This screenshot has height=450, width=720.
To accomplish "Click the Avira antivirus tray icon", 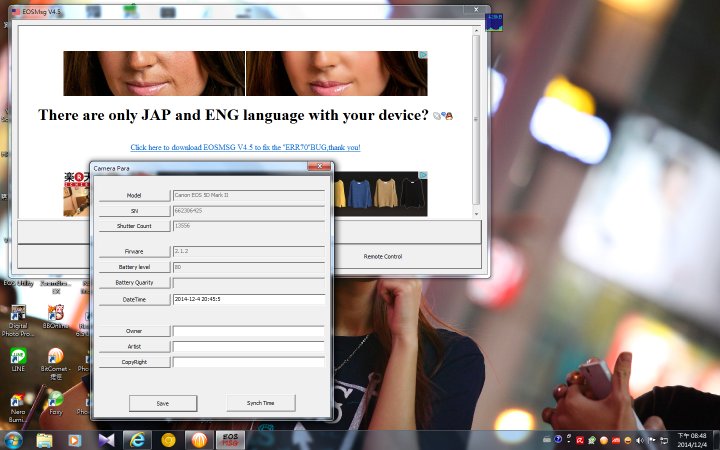I will pos(580,440).
